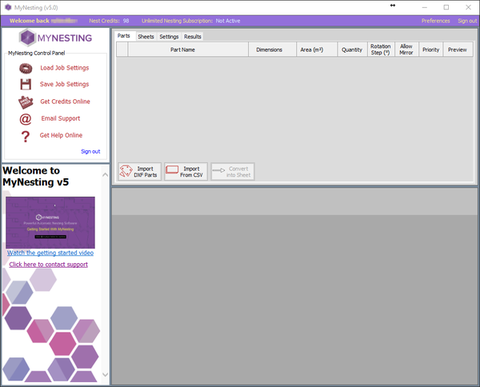Select the Parts tab
Screen dimensions: 480x387
pyautogui.click(x=124, y=36)
